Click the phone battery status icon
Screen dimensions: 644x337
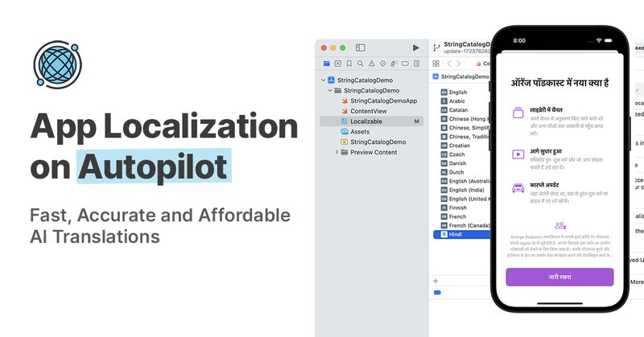(x=609, y=41)
